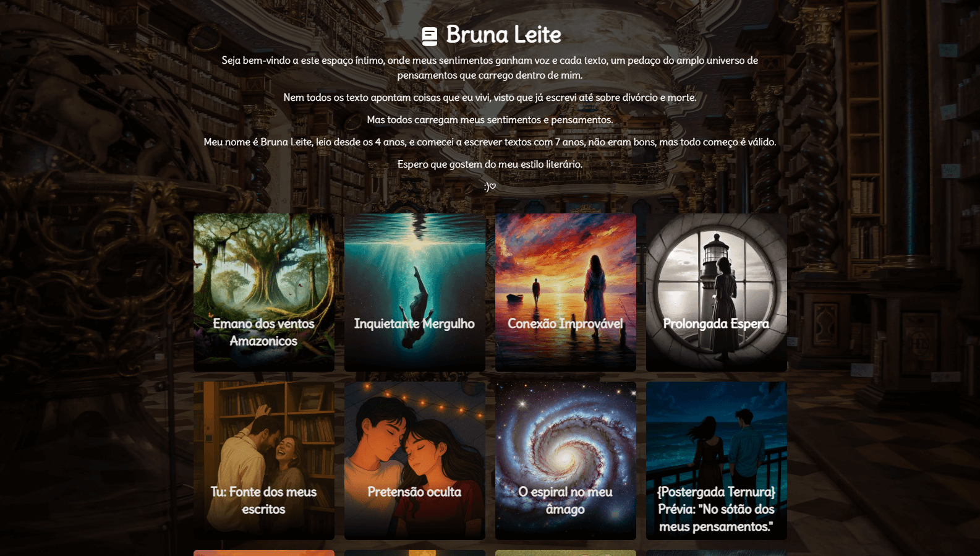This screenshot has height=556, width=980.
Task: Open O espiral no meu âmago card
Action: pos(566,461)
